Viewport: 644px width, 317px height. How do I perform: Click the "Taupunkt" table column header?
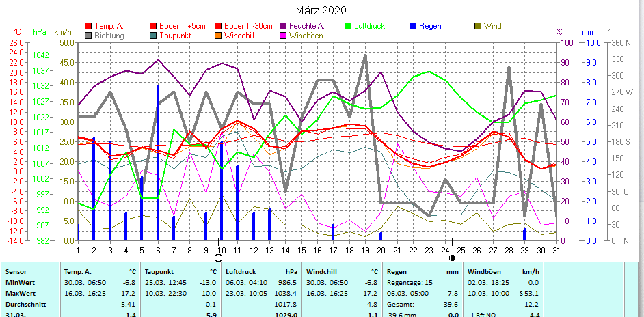(158, 272)
